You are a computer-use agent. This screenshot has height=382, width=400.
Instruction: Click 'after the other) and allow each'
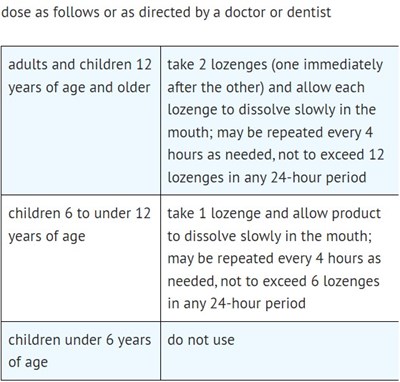(x=266, y=87)
